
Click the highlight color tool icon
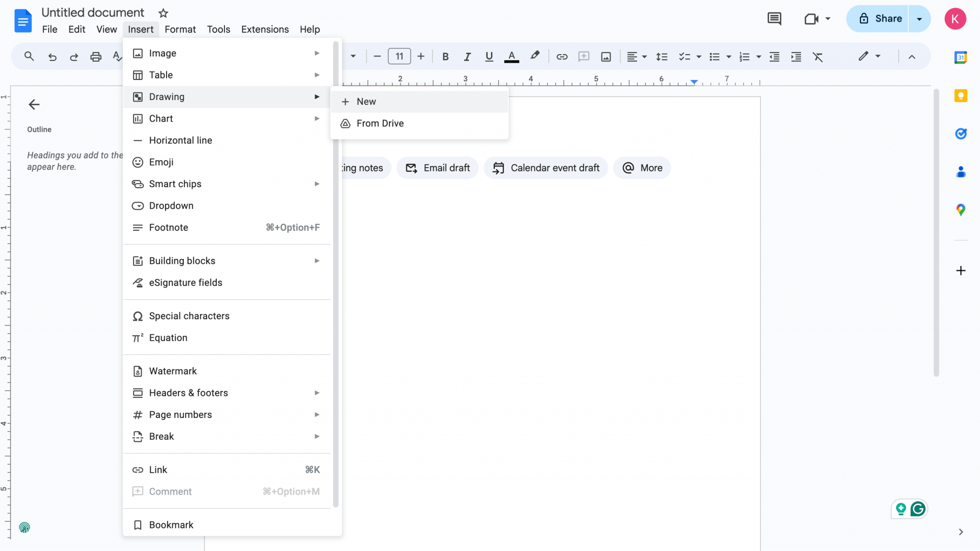pyautogui.click(x=535, y=56)
